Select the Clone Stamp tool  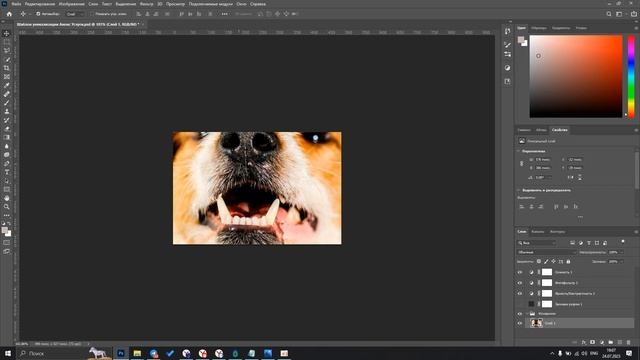click(x=7, y=111)
